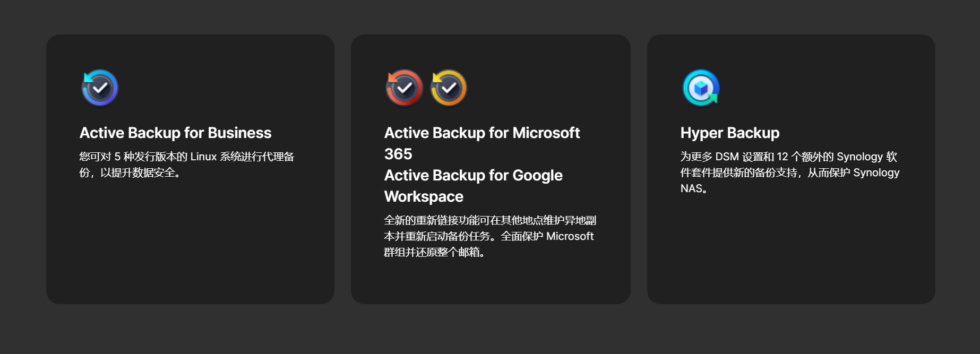Click the Hyper Backup description paragraph
This screenshot has width=980, height=354.
point(789,172)
